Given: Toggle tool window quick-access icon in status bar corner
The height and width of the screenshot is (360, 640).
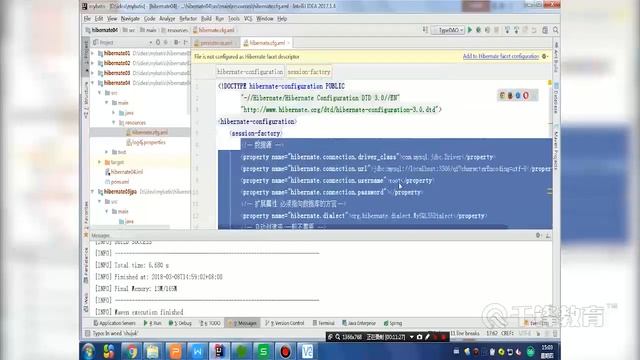Looking at the screenshot, I should point(87,333).
